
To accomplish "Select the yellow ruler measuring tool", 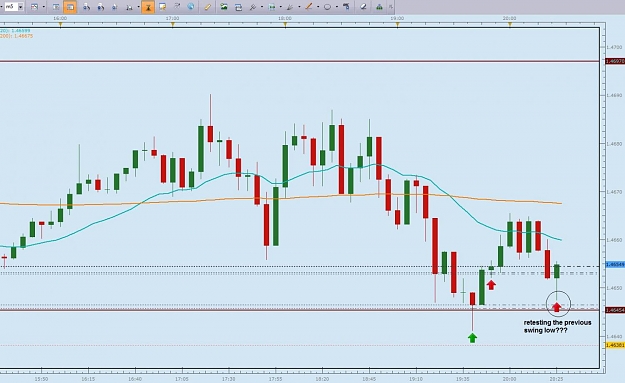I will 207,7.
